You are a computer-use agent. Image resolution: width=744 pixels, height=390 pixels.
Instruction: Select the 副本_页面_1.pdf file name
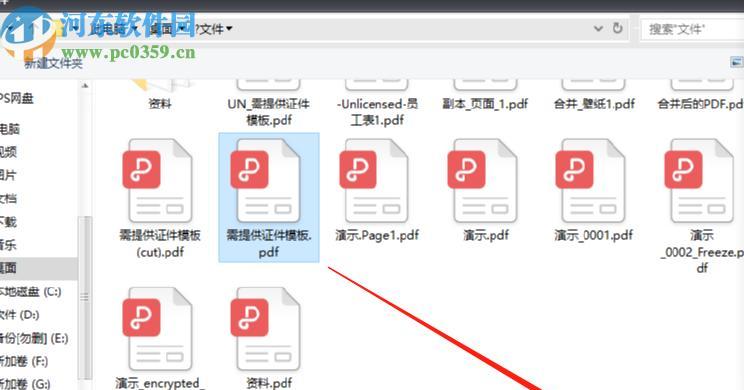485,103
